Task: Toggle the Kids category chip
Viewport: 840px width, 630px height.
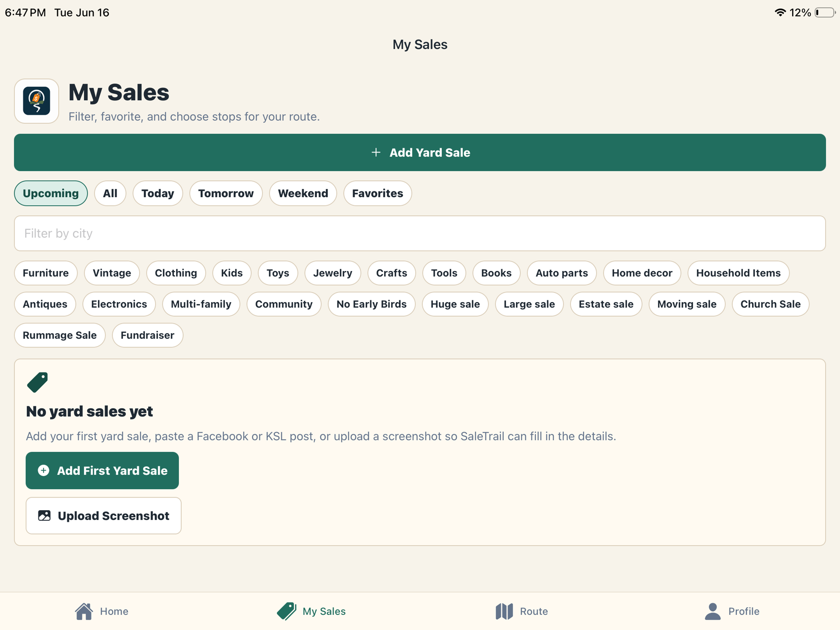Action: (x=232, y=273)
